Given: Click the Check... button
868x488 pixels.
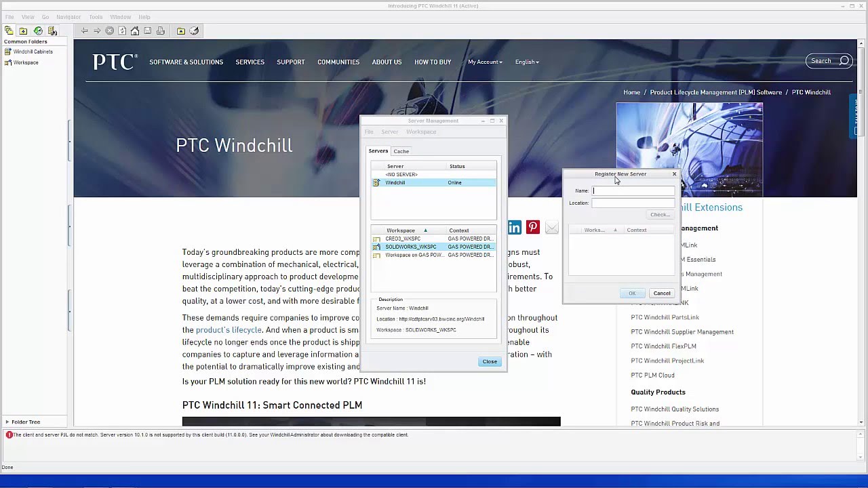Looking at the screenshot, I should pyautogui.click(x=660, y=214).
